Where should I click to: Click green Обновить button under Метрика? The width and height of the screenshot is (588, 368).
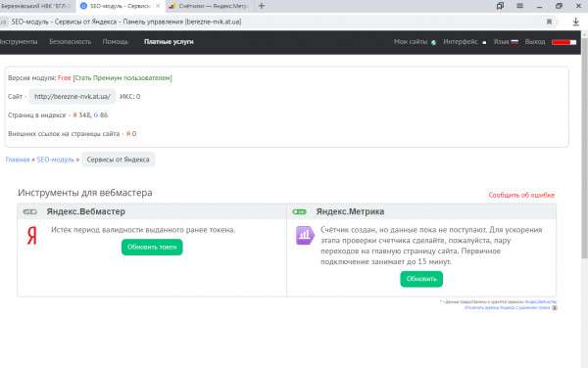[421, 279]
